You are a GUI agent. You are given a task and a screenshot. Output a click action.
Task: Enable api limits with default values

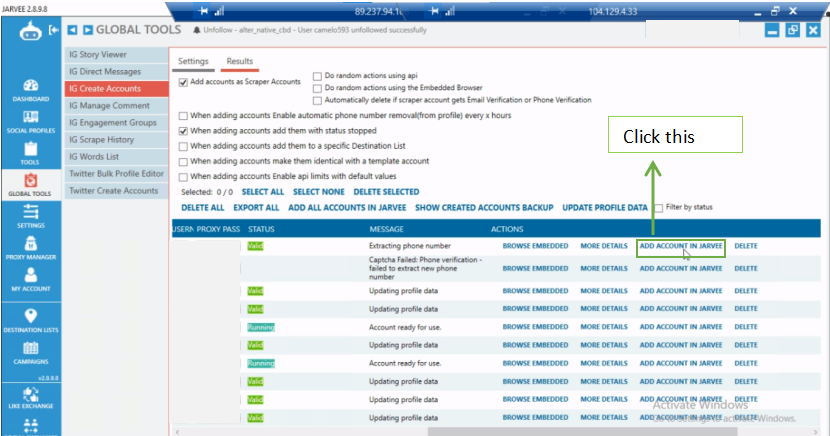(183, 177)
